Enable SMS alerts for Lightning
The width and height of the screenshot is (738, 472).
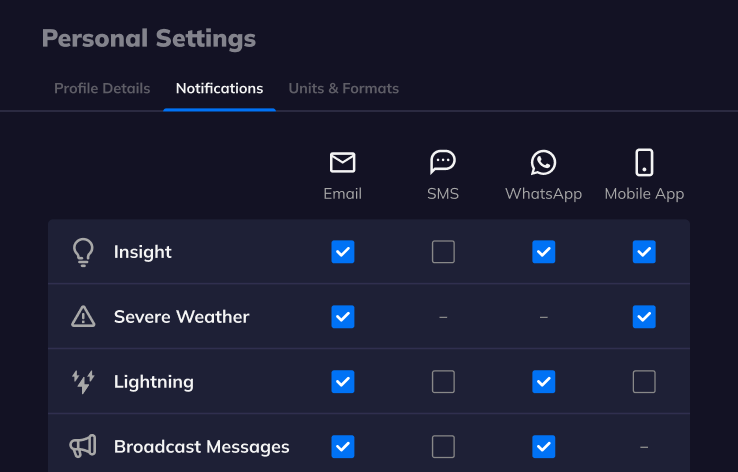coord(443,382)
